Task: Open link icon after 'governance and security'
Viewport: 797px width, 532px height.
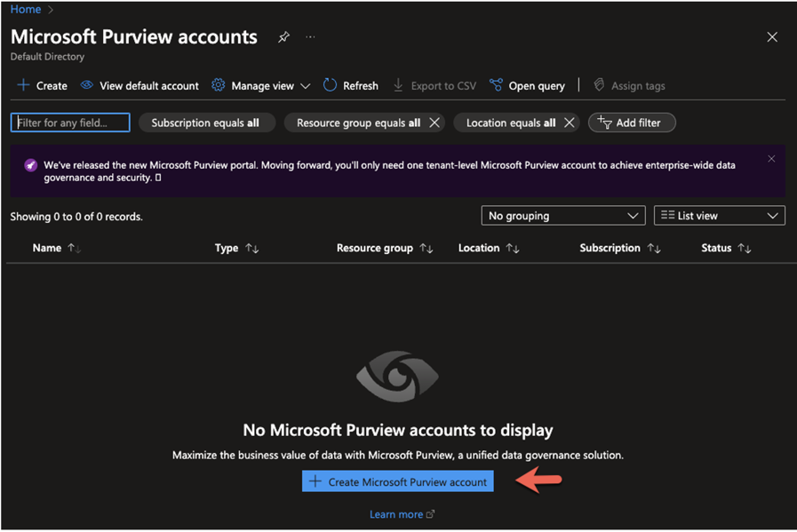Action: click(158, 178)
